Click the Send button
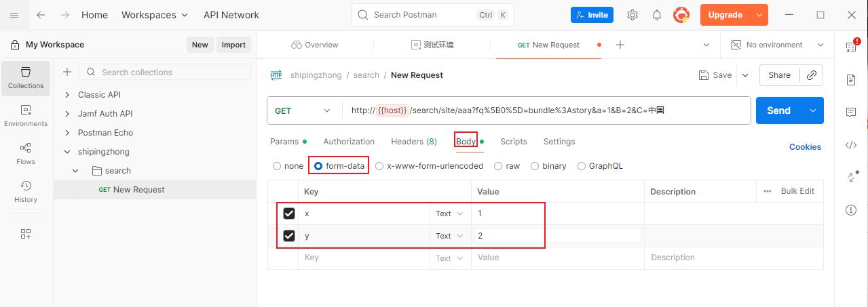Screen dimensions: 868x307 [x=778, y=110]
